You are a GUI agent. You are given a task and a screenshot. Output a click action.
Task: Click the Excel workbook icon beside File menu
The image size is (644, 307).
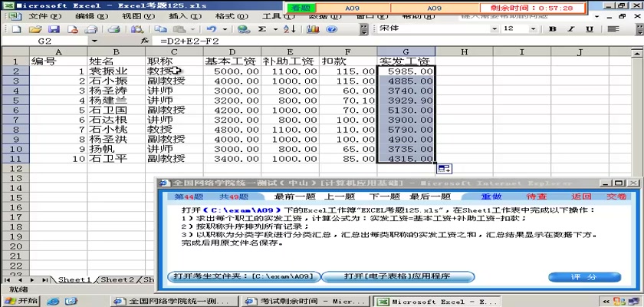click(15, 16)
